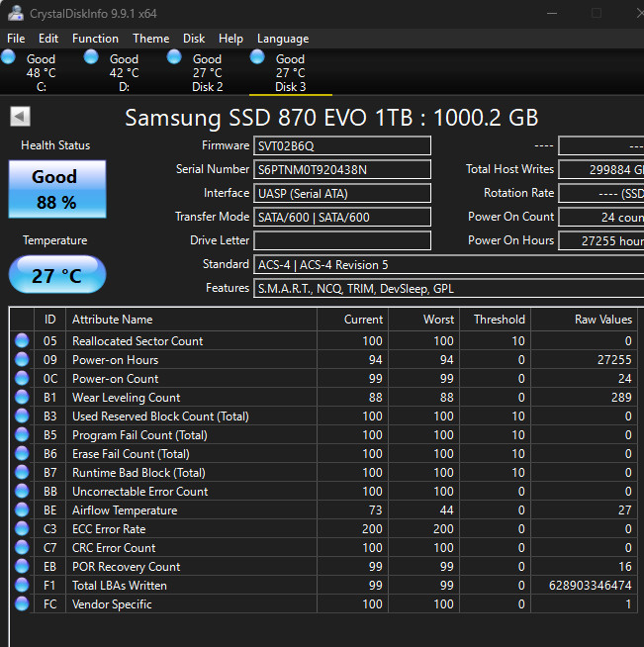644x647 pixels.
Task: Select 'ECC Error Rate' attribute name
Action: (109, 529)
